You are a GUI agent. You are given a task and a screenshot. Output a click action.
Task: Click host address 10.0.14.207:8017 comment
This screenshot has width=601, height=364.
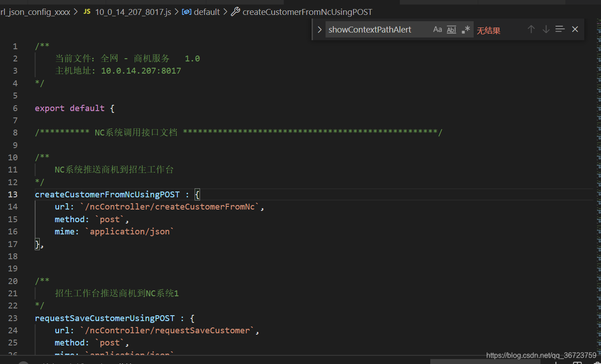pos(118,70)
